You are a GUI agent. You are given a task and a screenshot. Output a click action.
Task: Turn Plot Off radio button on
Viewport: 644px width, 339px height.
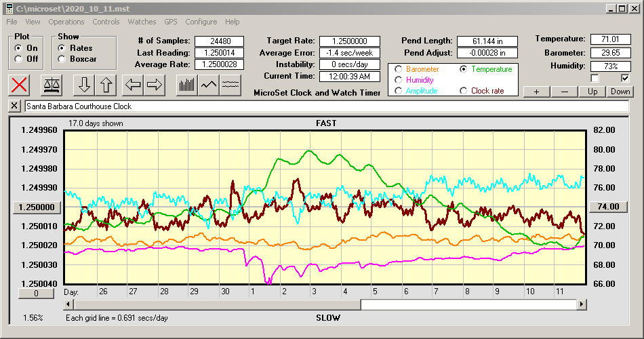[x=18, y=59]
